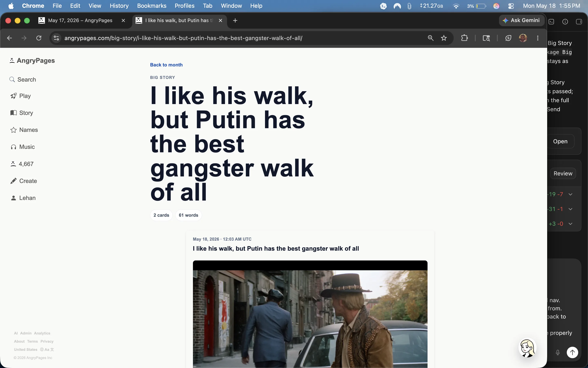
Task: Open the Analytics footer link
Action: coord(42,333)
